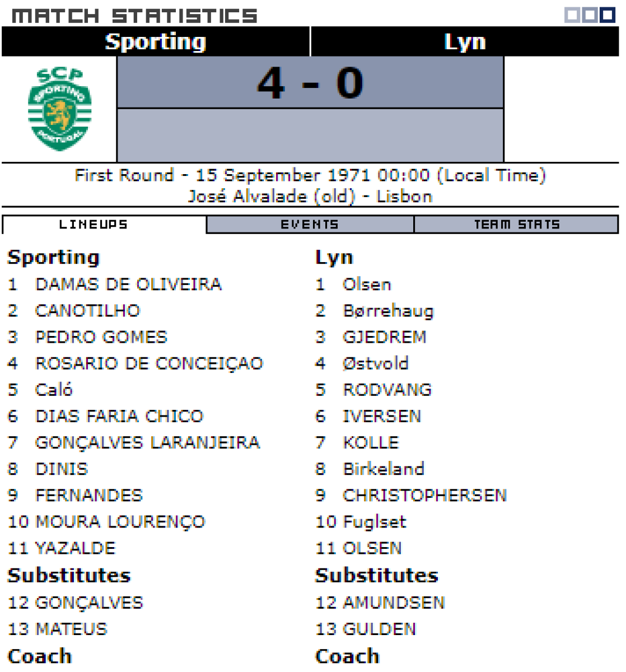Screen dimensions: 626x672
Task: Click the 4 - 0 score box
Action: point(310,83)
